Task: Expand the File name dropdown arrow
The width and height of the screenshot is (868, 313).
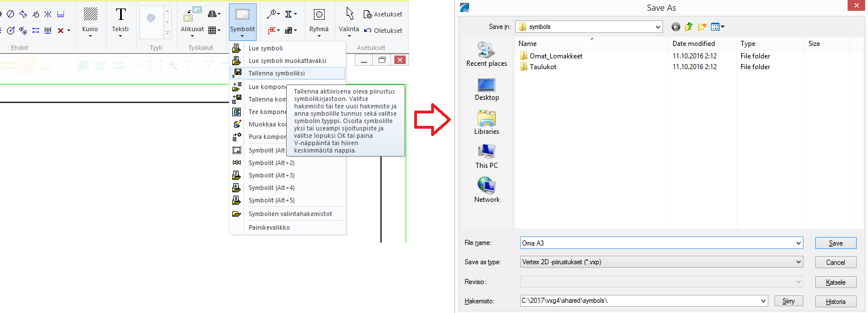Action: (x=798, y=243)
